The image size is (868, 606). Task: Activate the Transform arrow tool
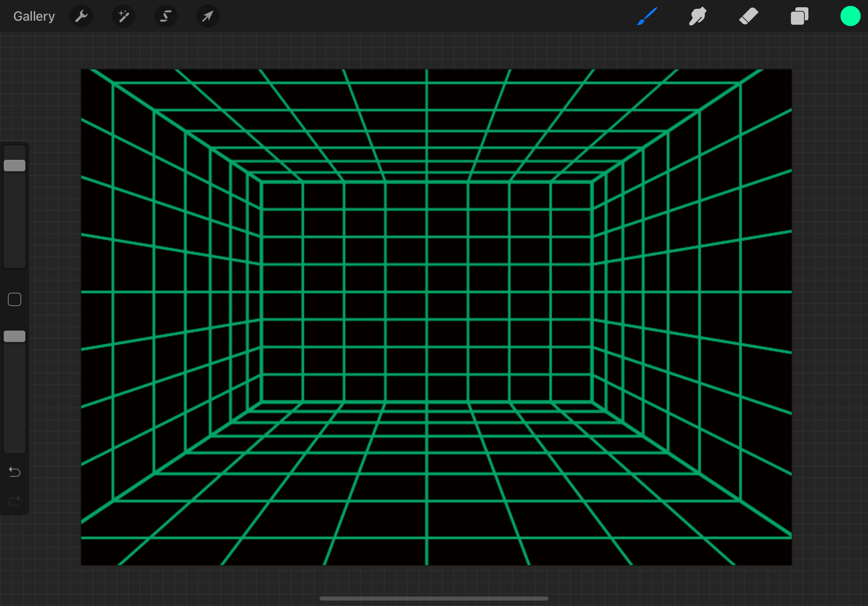[x=208, y=16]
